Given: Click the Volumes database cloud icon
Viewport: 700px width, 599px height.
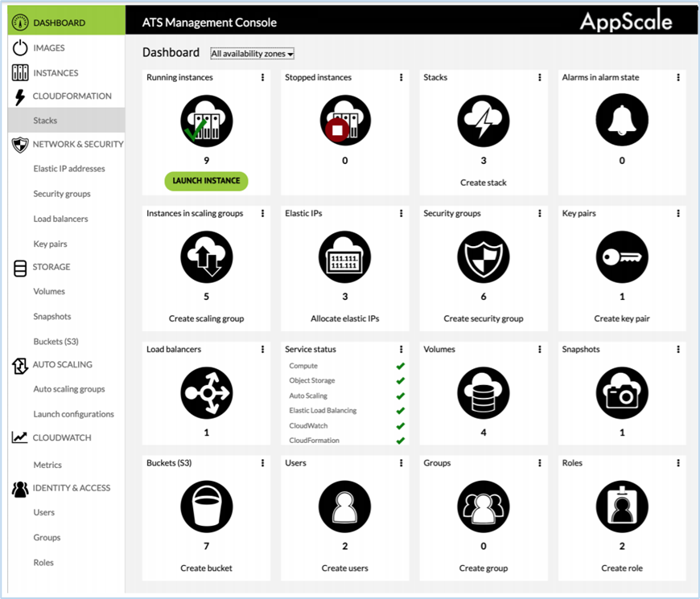Looking at the screenshot, I should (484, 393).
